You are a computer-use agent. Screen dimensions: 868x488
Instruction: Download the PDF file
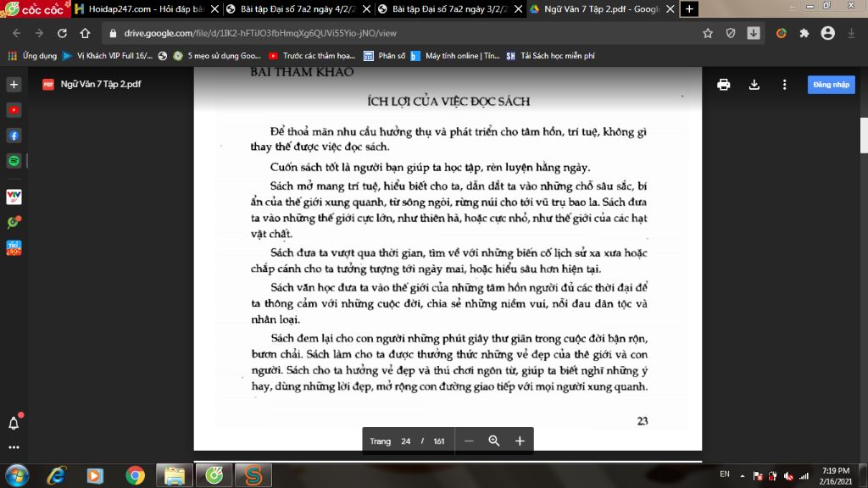pyautogui.click(x=754, y=85)
